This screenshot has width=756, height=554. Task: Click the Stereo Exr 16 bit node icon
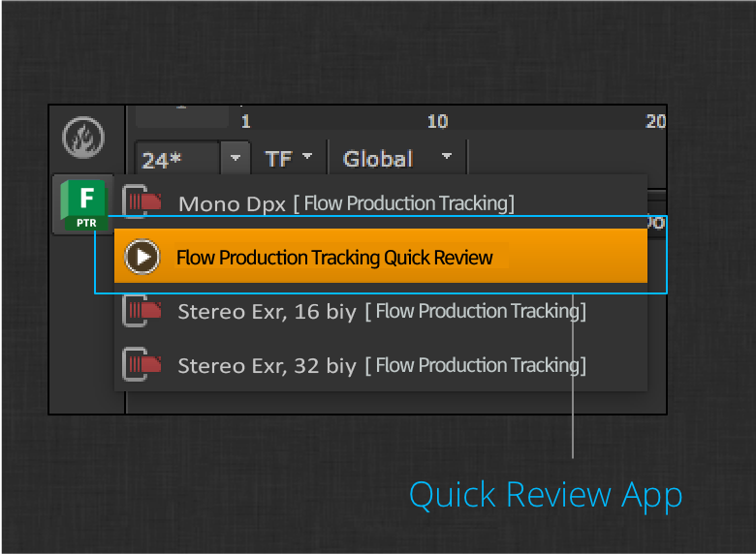(142, 311)
